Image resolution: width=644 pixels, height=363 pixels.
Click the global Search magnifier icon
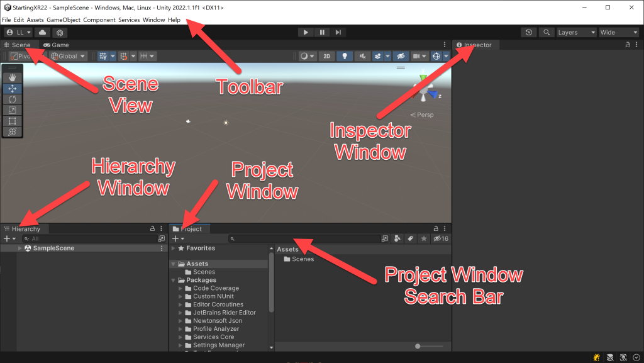pos(547,33)
